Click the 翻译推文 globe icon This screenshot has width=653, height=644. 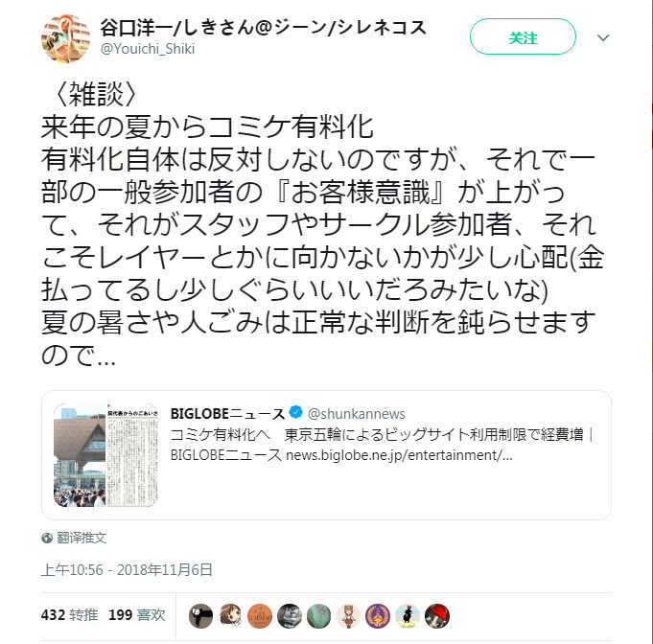[47, 538]
